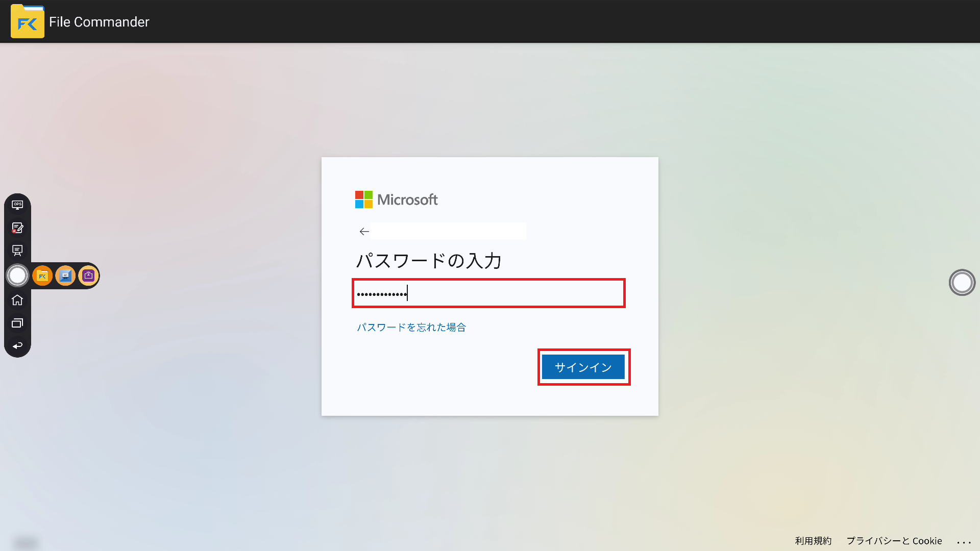Go back to account entry arrow
Viewport: 980px width, 551px height.
[364, 232]
